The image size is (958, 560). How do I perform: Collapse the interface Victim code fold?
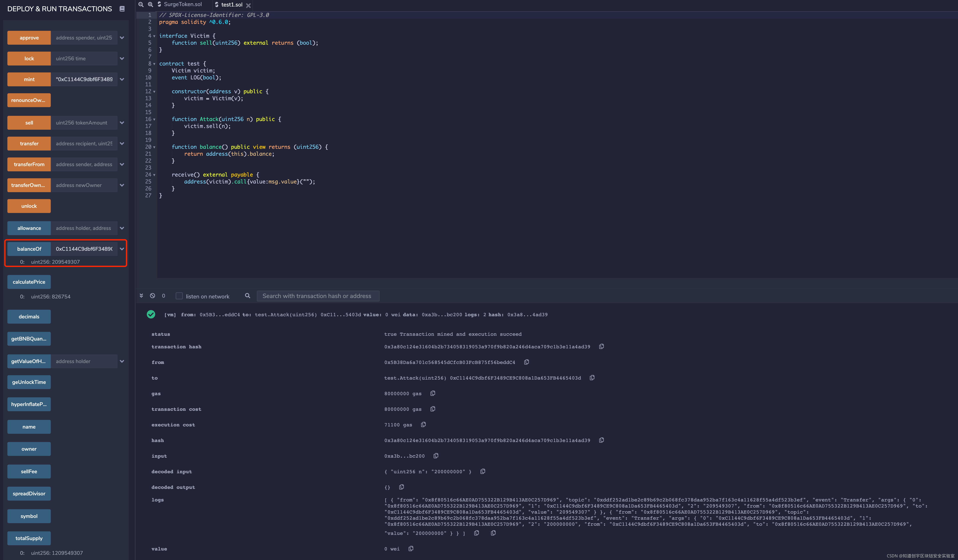(x=154, y=36)
